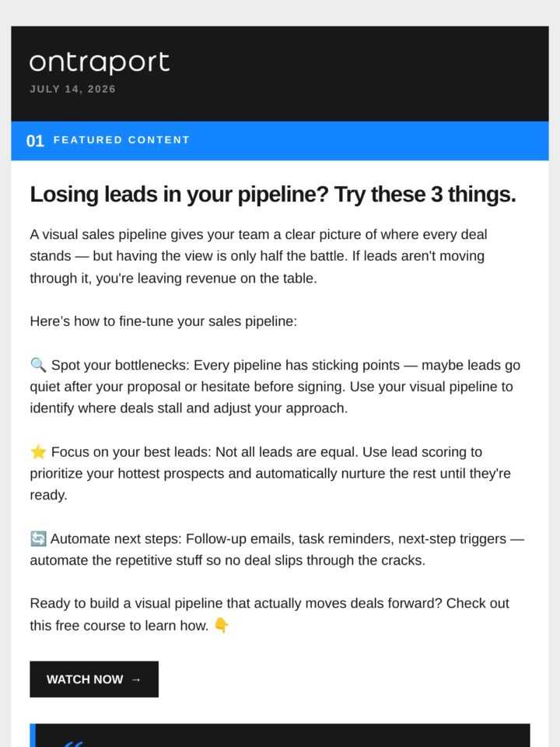560x747 pixels.
Task: Click the FEATURED CONTENT section label
Action: click(x=121, y=140)
